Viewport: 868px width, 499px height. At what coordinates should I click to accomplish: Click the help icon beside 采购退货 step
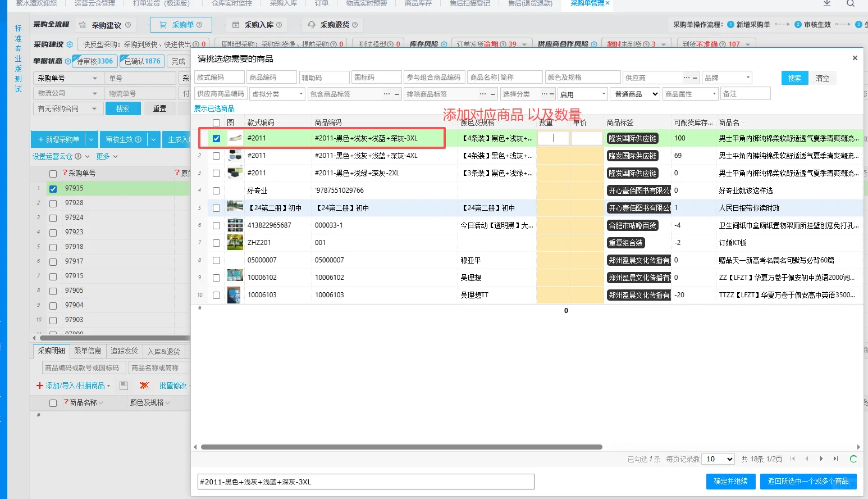[355, 25]
